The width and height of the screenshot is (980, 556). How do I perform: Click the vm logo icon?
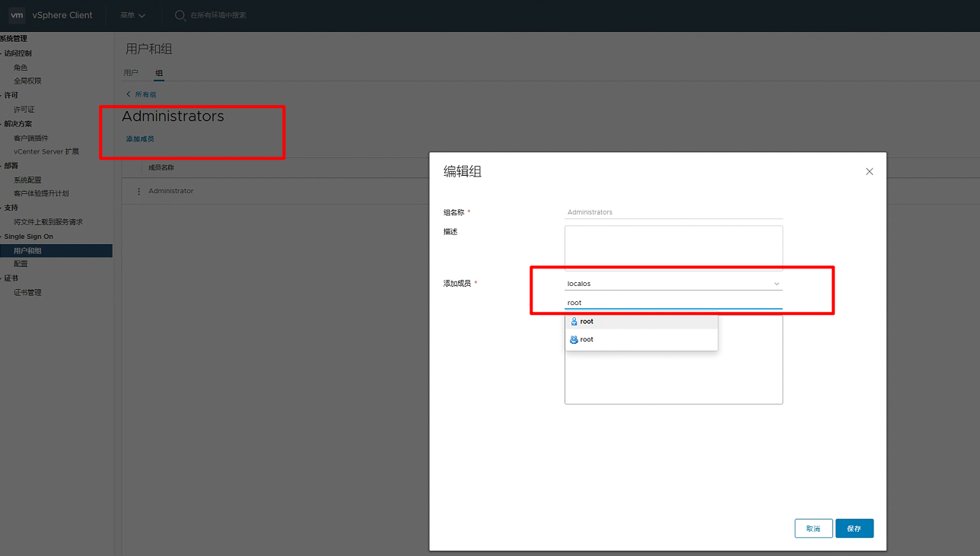[17, 15]
